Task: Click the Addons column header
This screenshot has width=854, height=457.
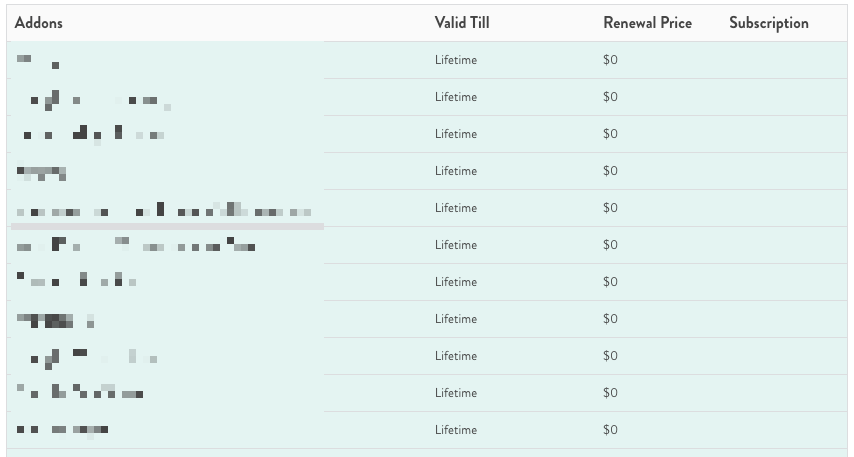Action: [x=39, y=23]
